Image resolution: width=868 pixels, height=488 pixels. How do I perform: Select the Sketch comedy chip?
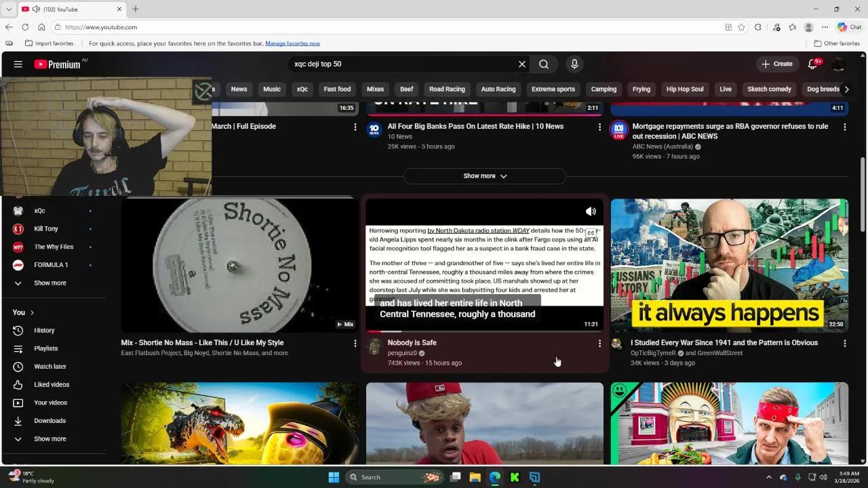point(769,89)
